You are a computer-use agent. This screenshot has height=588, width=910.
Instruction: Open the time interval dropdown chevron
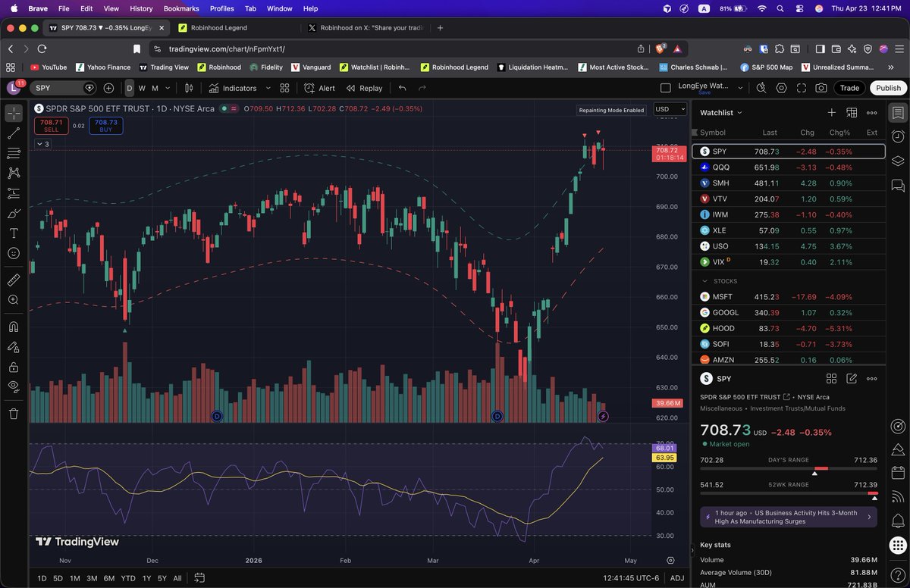tap(168, 88)
